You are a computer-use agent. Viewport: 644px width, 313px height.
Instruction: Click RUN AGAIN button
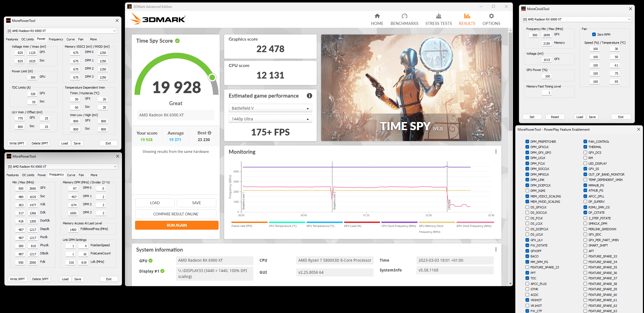tap(177, 225)
